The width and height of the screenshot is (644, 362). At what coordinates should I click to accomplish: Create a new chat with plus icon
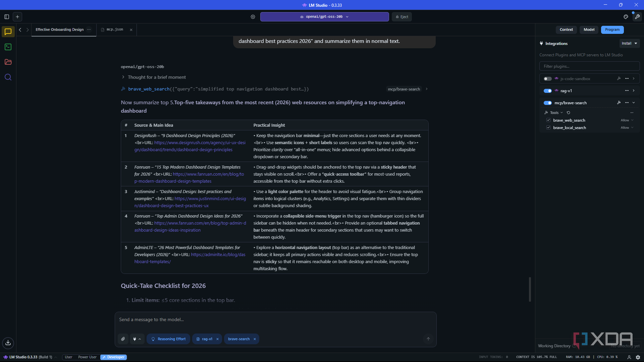coord(17,17)
